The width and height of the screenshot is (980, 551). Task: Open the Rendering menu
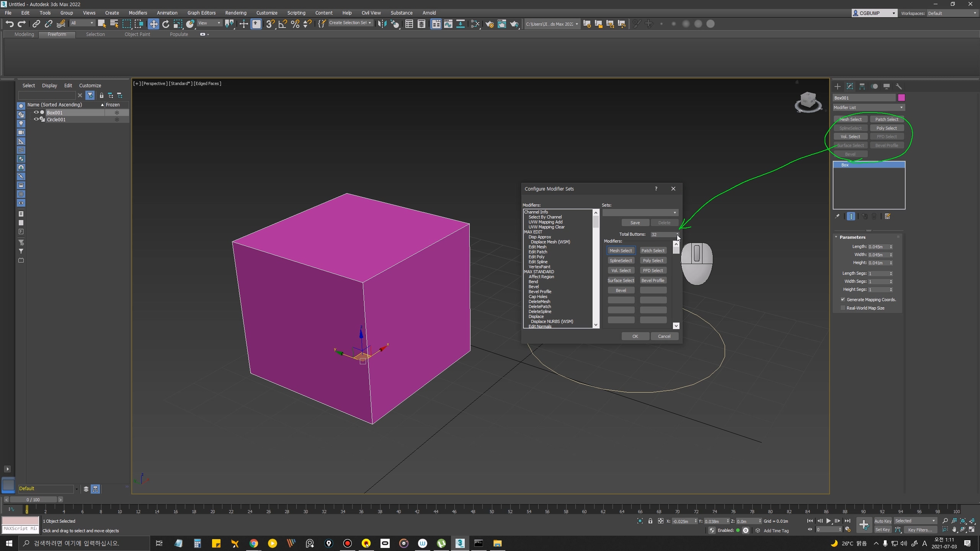tap(235, 13)
